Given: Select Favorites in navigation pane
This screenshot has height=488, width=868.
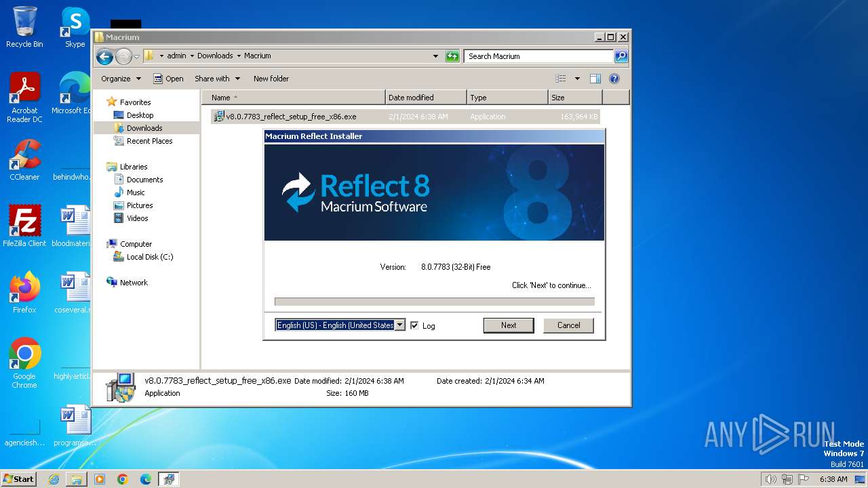Looking at the screenshot, I should pos(135,102).
